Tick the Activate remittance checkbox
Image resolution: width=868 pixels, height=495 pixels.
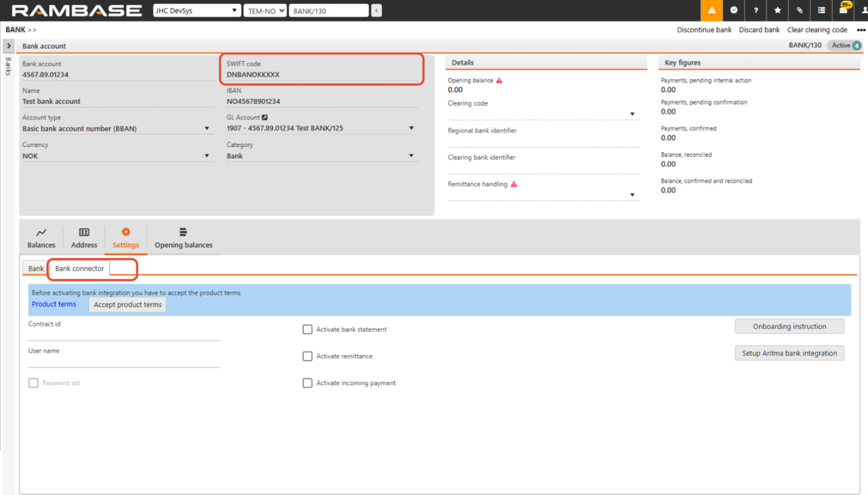[308, 356]
